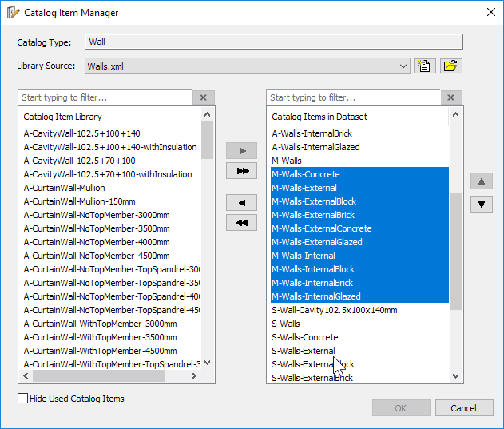This screenshot has height=429, width=504.
Task: Select M-Walls-External in dataset
Action: 359,188
